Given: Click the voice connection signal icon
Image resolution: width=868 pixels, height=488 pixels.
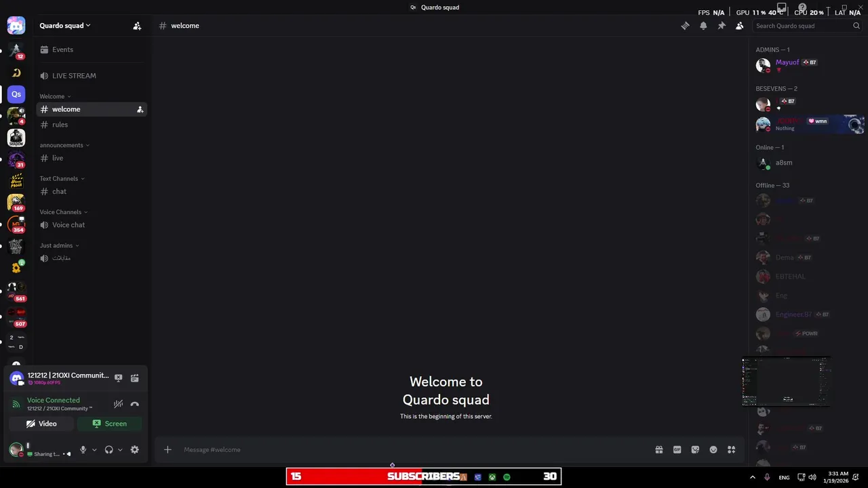Looking at the screenshot, I should [16, 404].
